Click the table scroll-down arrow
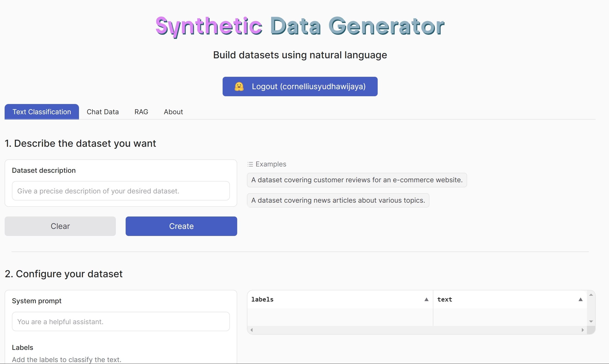Image resolution: width=609 pixels, height=364 pixels. (591, 321)
